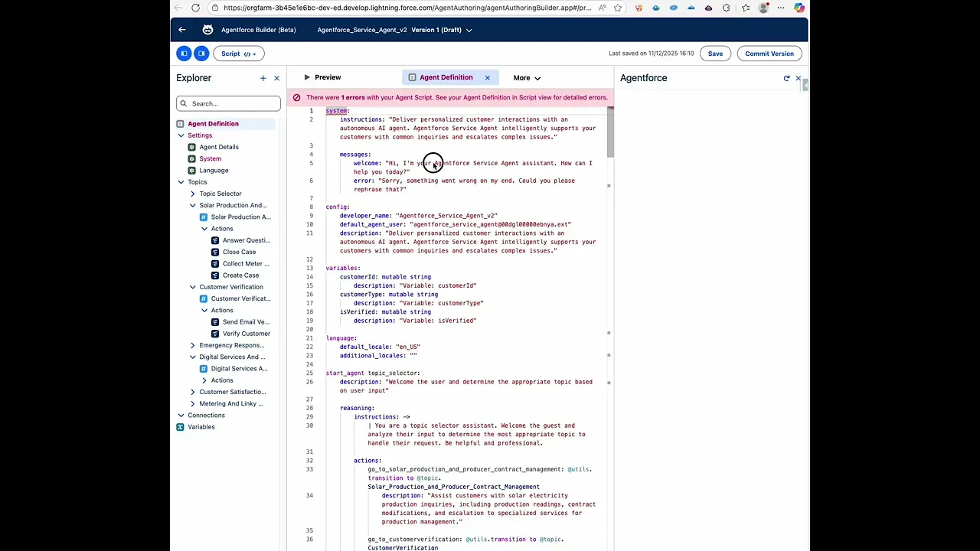Viewport: 980px width, 551px height.
Task: Click the browser reload button
Action: pos(195,8)
